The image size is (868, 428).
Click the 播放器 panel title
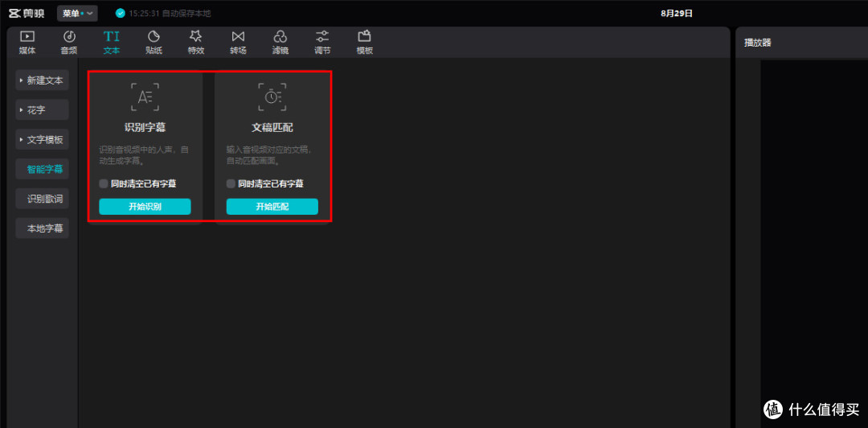tap(758, 43)
